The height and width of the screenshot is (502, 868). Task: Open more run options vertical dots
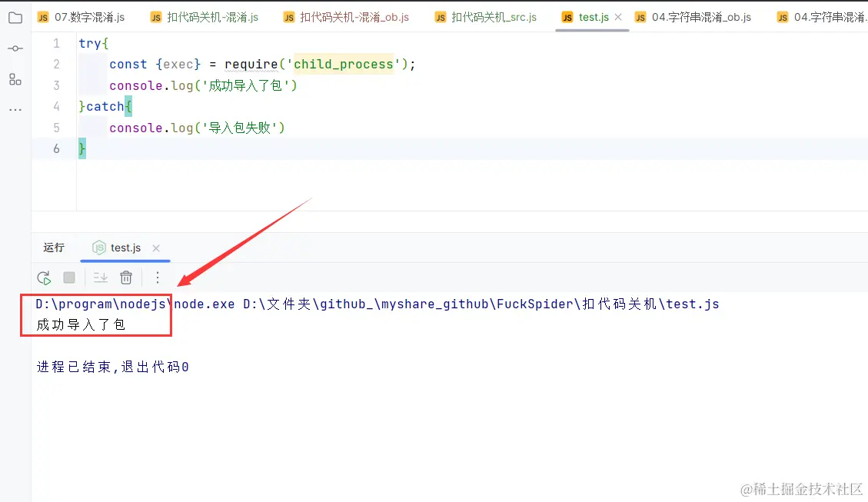point(157,278)
